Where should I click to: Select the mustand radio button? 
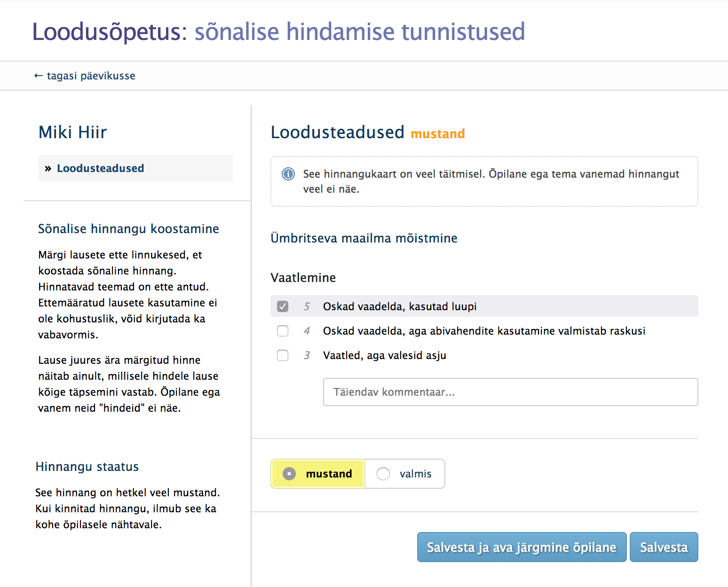click(289, 474)
